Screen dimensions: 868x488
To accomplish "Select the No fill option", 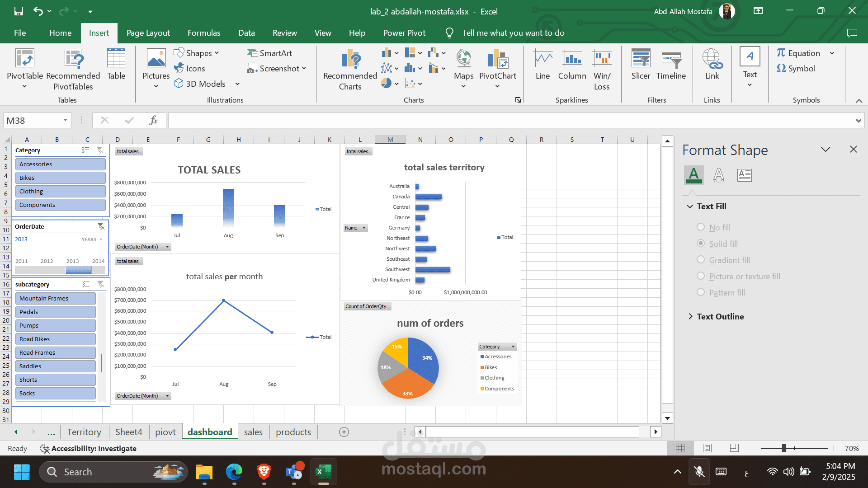I will (701, 227).
